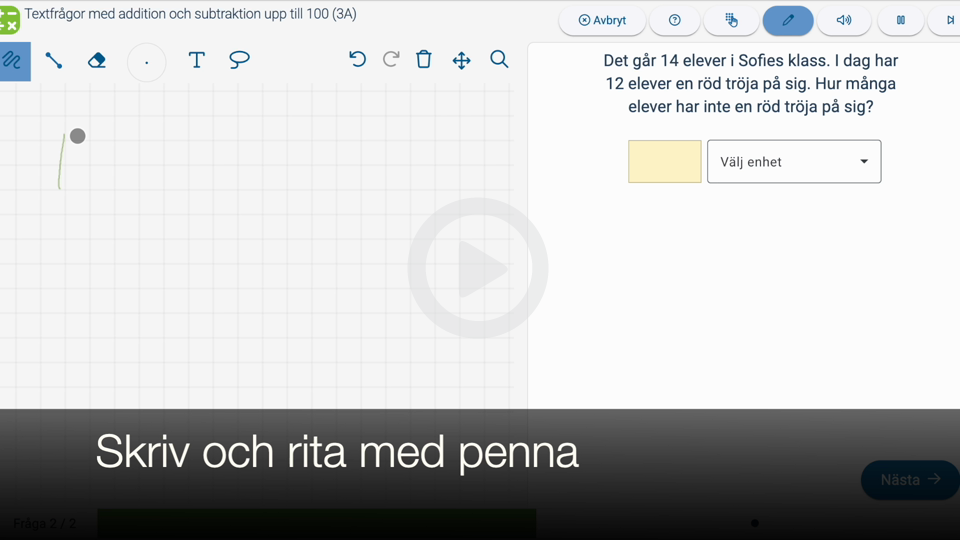Undo the last drawing stroke
The image size is (960, 540).
pos(357,60)
